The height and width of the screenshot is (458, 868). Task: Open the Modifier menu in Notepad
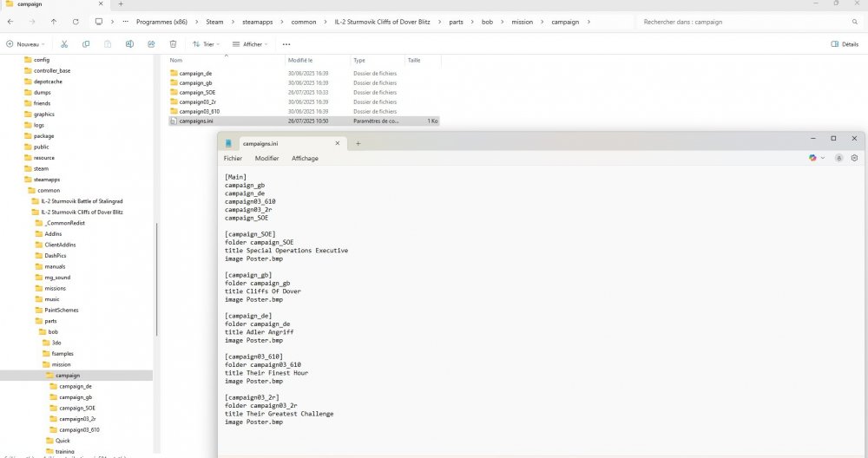266,159
